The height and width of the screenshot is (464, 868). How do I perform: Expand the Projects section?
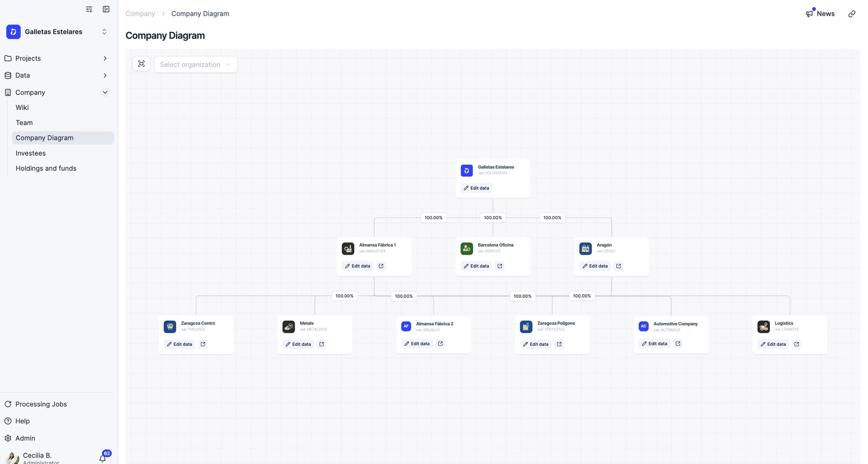105,58
